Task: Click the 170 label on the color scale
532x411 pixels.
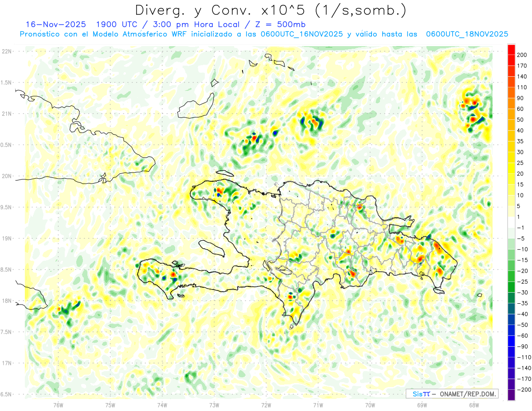Action: pos(522,66)
